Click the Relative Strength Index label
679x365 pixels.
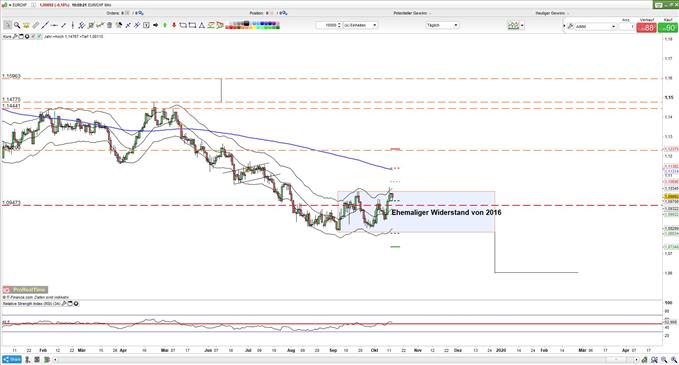pos(31,304)
